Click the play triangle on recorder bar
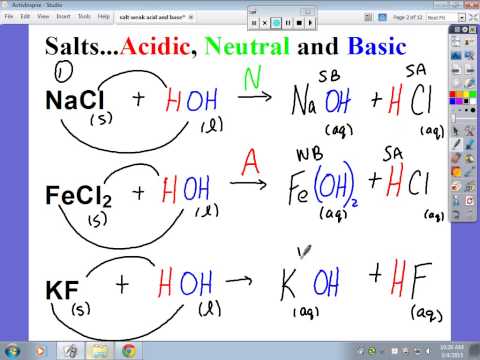The image size is (480, 360). [x=310, y=23]
